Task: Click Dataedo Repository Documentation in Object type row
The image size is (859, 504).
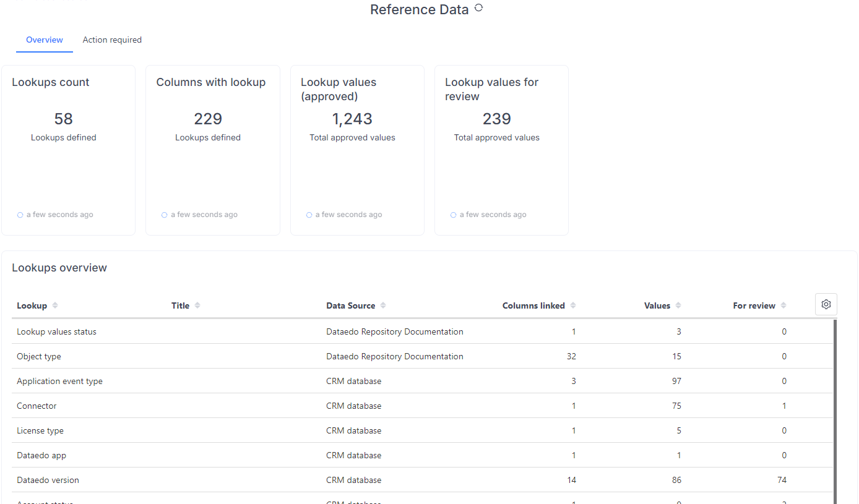Action: click(x=395, y=356)
